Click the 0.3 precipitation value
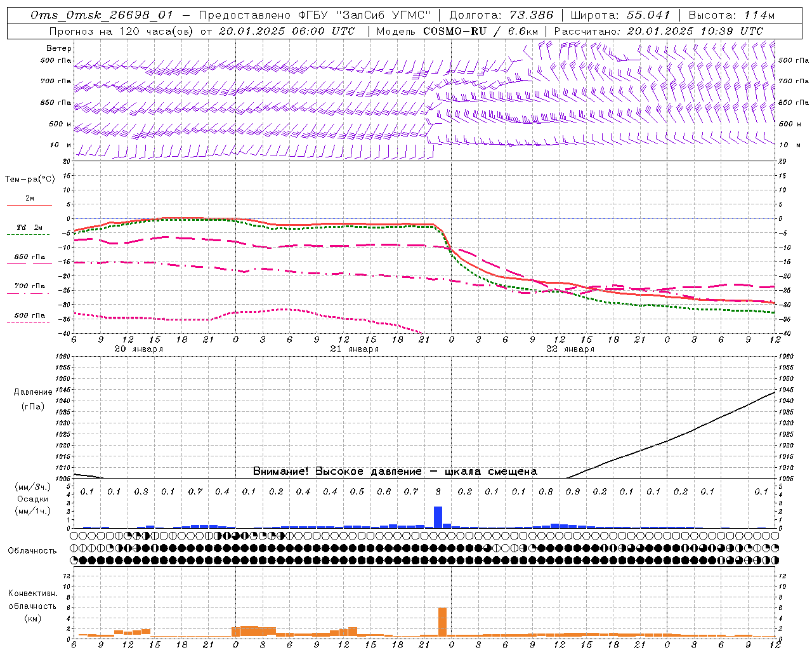 coord(141,492)
